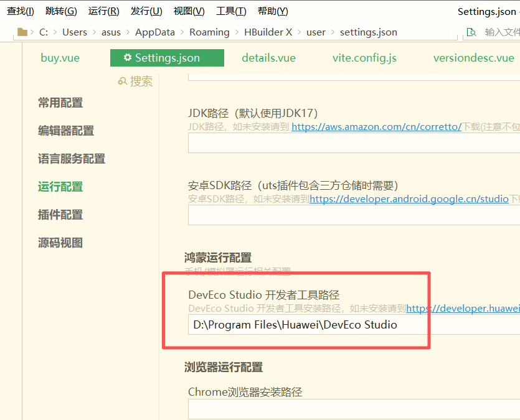Click the HBuilder X breadcrumb segment
This screenshot has height=420, width=520.
(268, 32)
